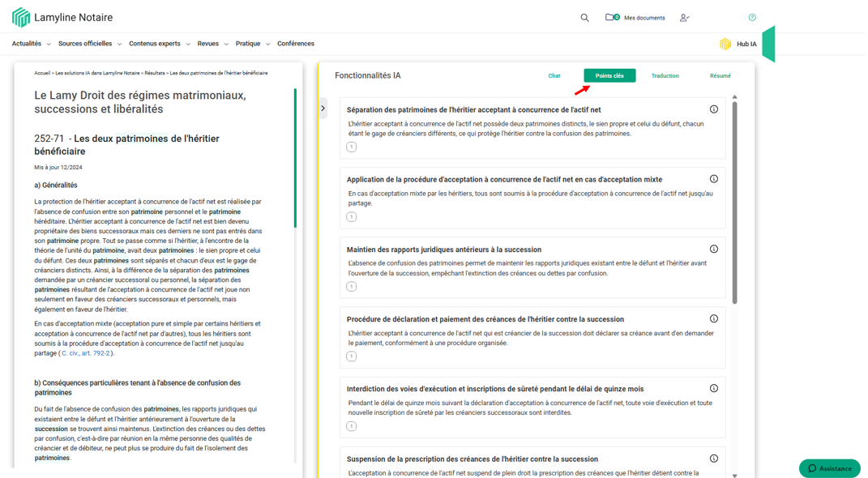Open Mes documents folder icon

click(610, 17)
